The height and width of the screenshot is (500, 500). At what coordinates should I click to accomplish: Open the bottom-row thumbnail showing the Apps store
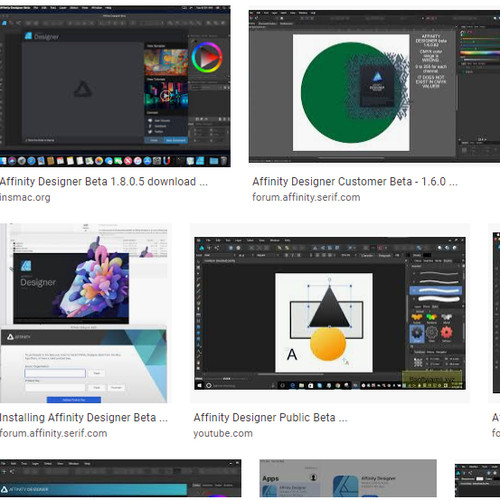point(348,479)
